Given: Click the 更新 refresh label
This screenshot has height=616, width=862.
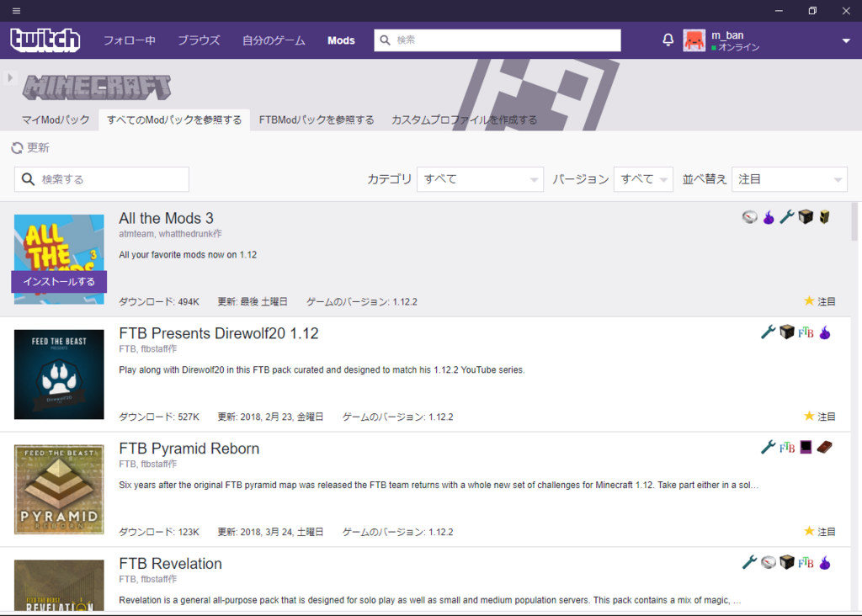Looking at the screenshot, I should pyautogui.click(x=38, y=148).
